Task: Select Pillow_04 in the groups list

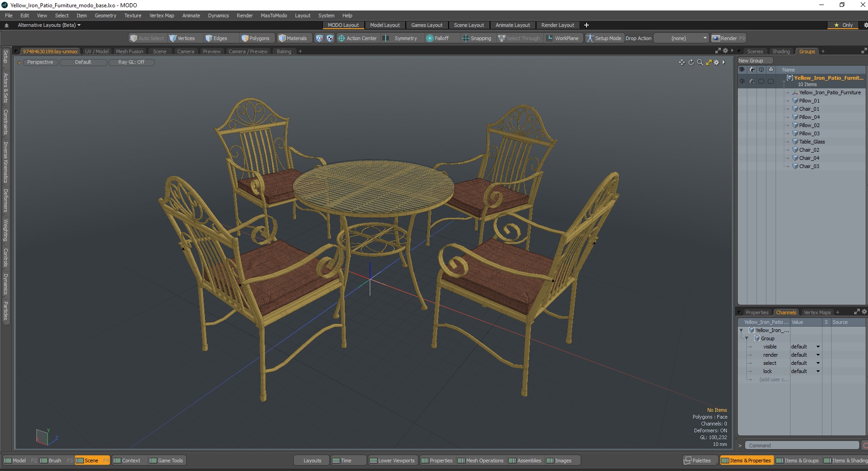Action: click(x=809, y=117)
